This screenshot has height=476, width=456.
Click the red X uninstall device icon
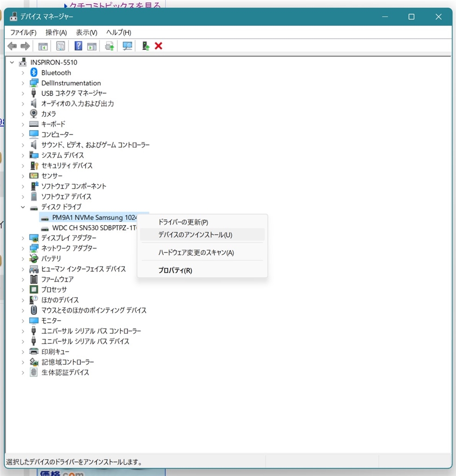click(x=158, y=46)
